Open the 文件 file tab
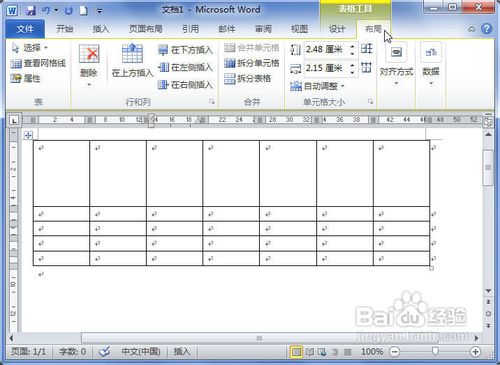The width and height of the screenshot is (500, 365). 25,29
